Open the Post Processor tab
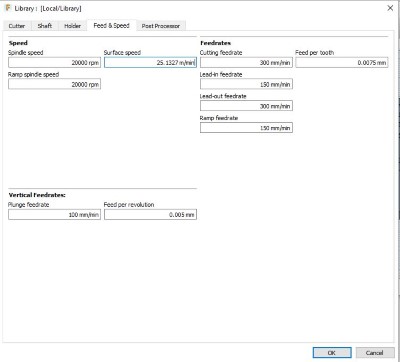This screenshot has height=362, width=400. [161, 26]
